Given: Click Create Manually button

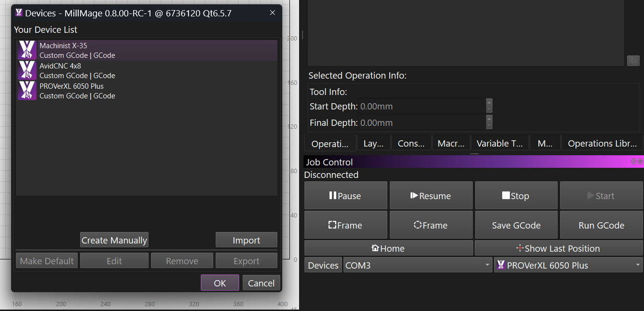Looking at the screenshot, I should coord(114,240).
